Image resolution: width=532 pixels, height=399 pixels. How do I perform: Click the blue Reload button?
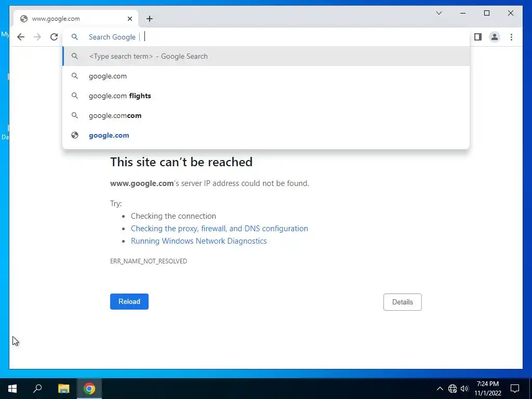129,302
